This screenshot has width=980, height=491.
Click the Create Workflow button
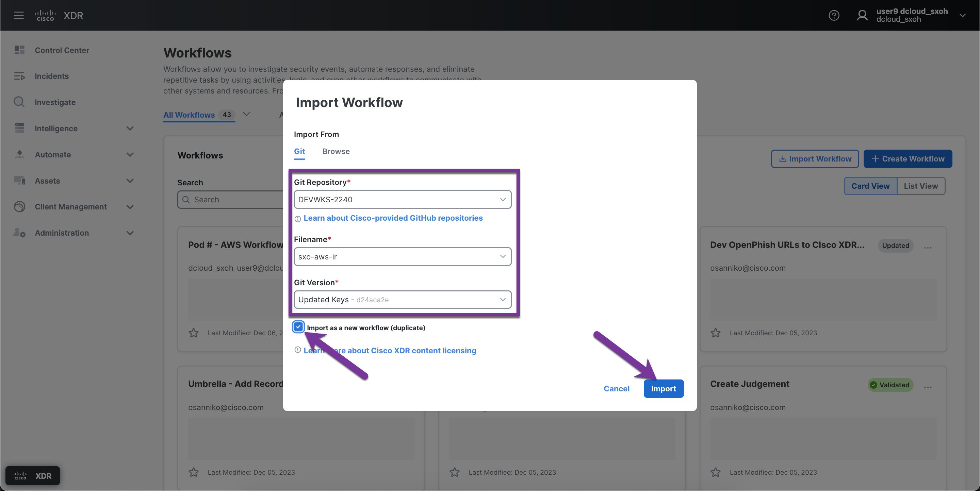click(908, 159)
